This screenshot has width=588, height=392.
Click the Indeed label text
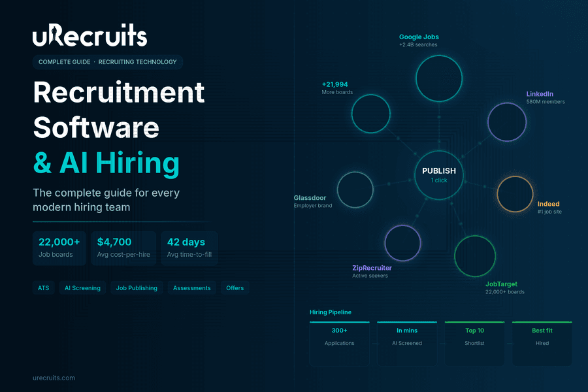[548, 204]
